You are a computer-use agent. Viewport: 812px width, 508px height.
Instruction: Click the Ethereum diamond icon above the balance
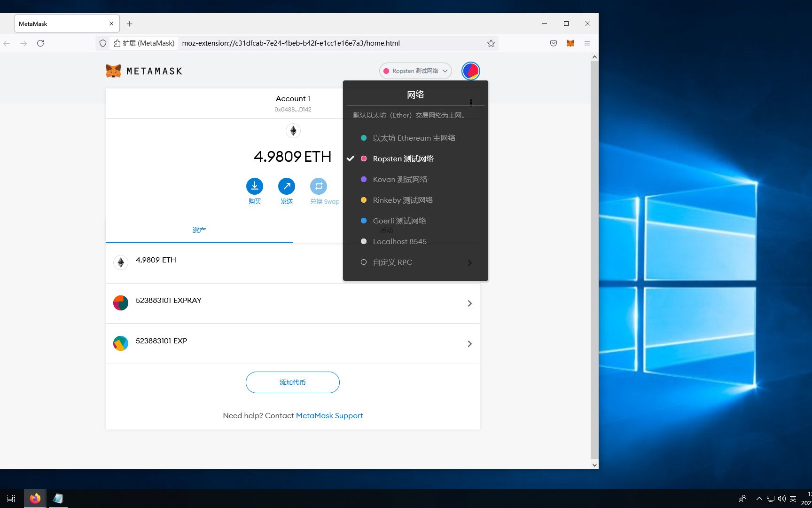(293, 131)
